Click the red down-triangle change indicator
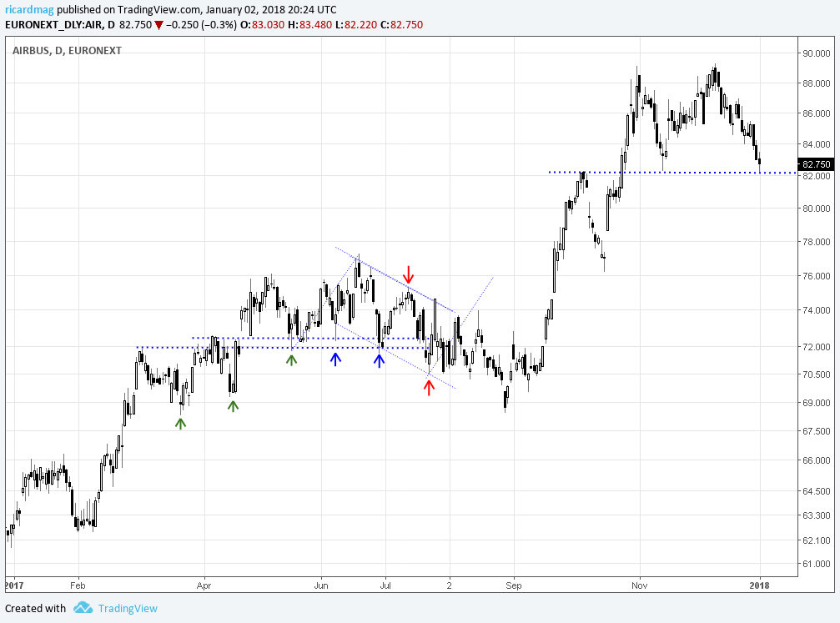 [159, 25]
